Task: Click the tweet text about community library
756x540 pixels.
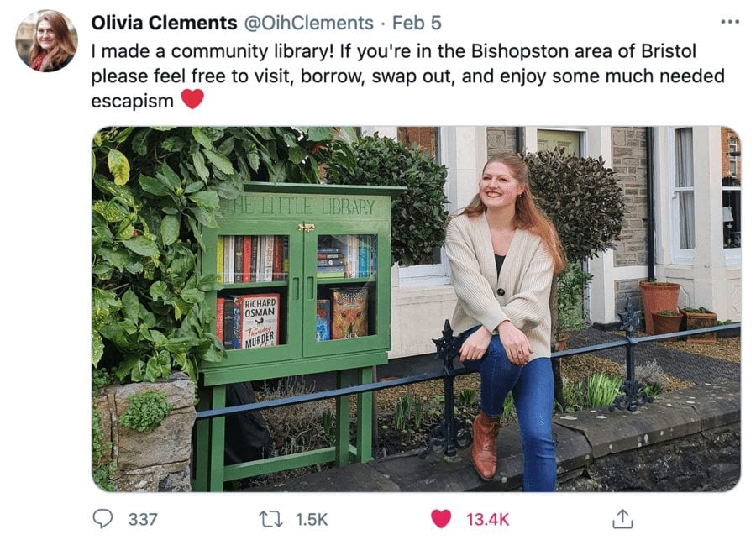Action: [x=407, y=76]
